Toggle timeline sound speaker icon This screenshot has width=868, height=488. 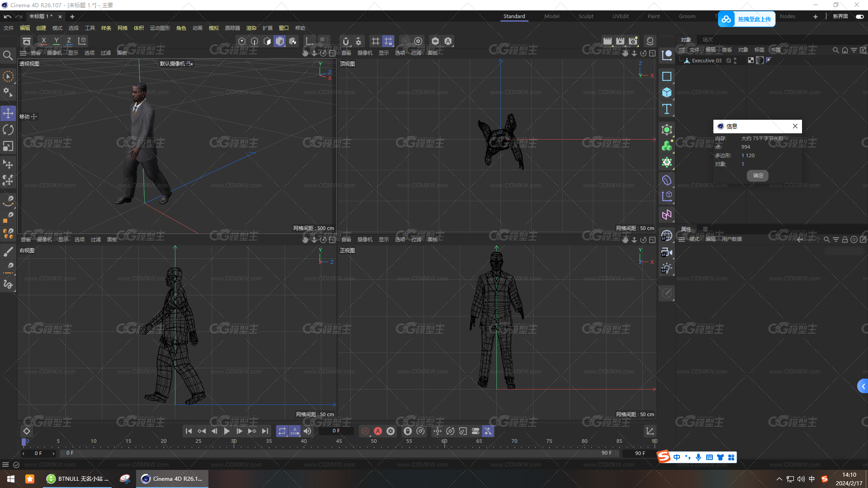307,431
